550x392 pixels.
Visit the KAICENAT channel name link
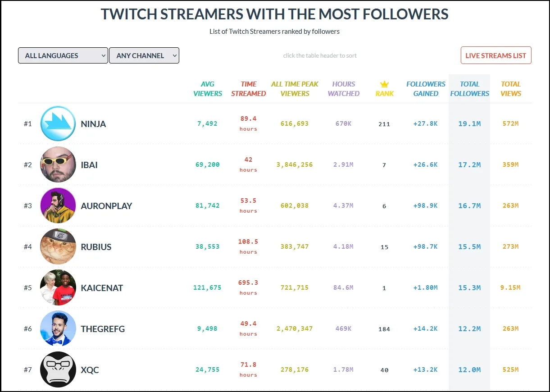click(x=102, y=288)
